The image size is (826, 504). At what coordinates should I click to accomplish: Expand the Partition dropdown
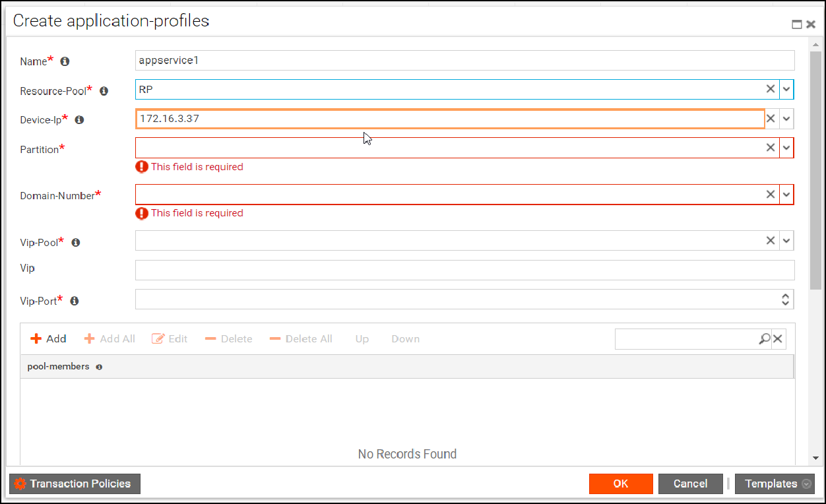[x=786, y=148]
